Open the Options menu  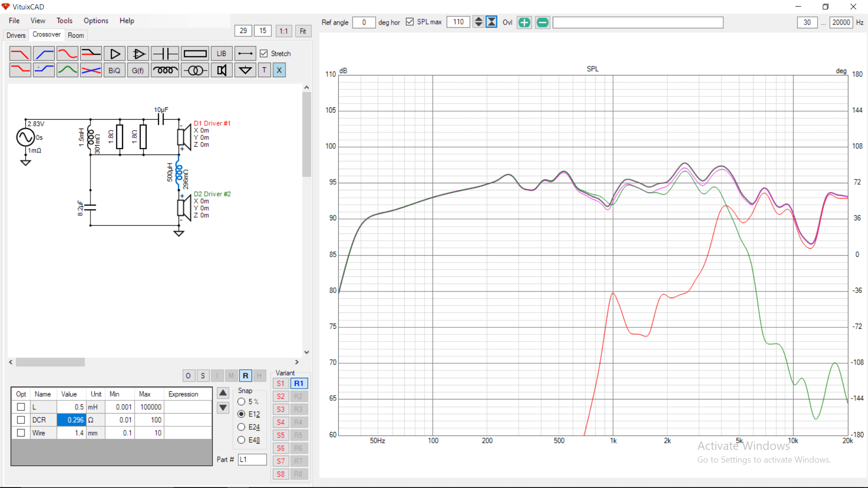coord(96,21)
